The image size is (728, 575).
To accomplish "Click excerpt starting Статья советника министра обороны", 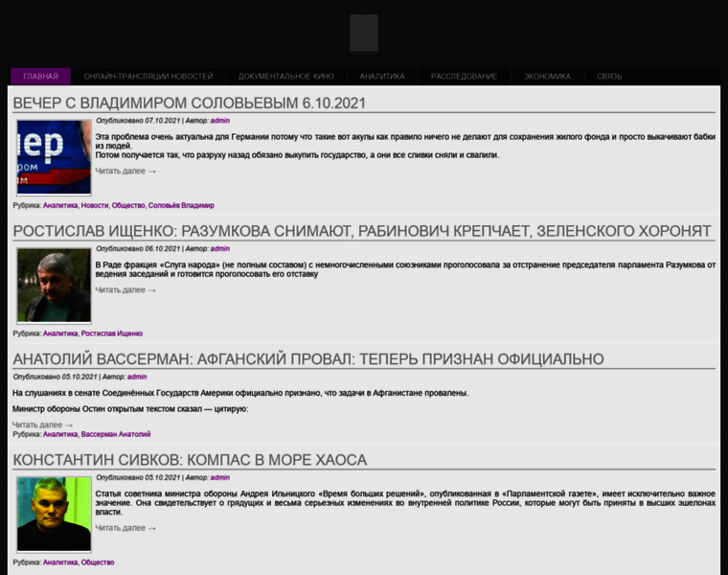I will 405,502.
